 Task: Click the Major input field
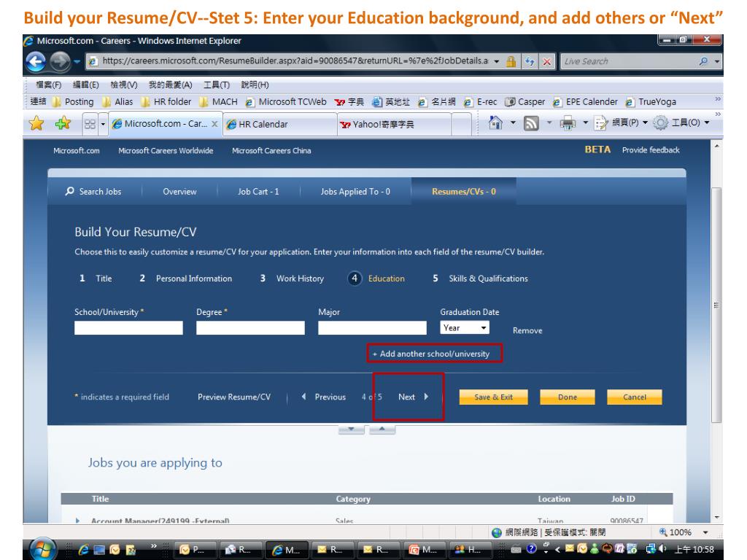click(373, 327)
